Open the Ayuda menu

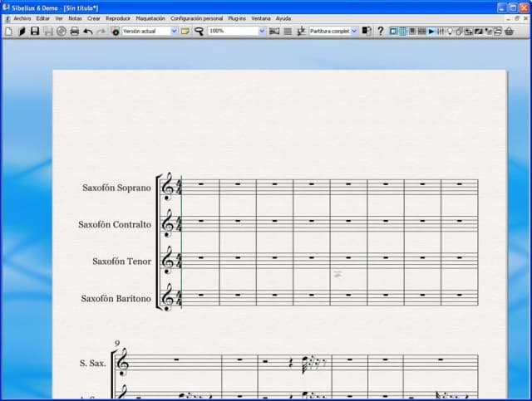coord(283,18)
